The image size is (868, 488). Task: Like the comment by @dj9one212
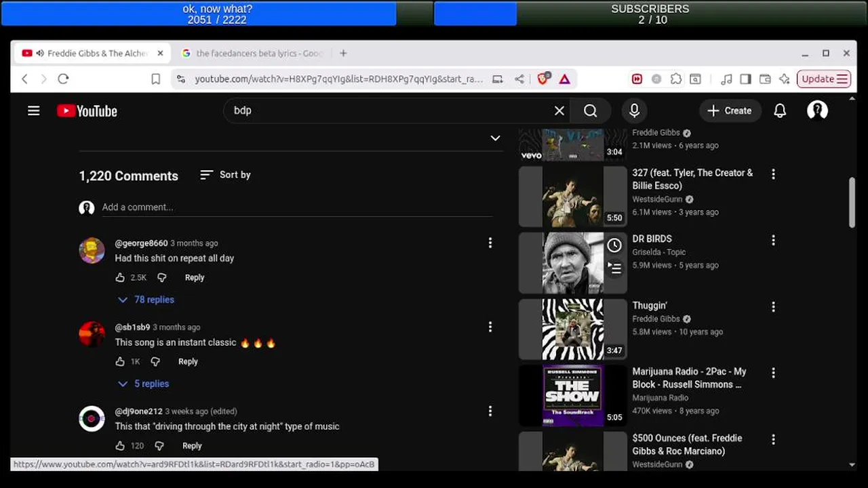(x=120, y=445)
